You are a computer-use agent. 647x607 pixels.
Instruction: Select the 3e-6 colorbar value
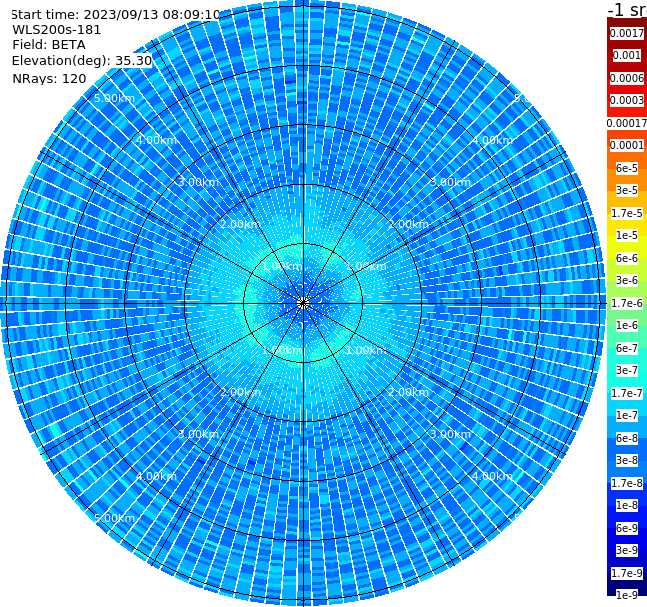[x=627, y=280]
